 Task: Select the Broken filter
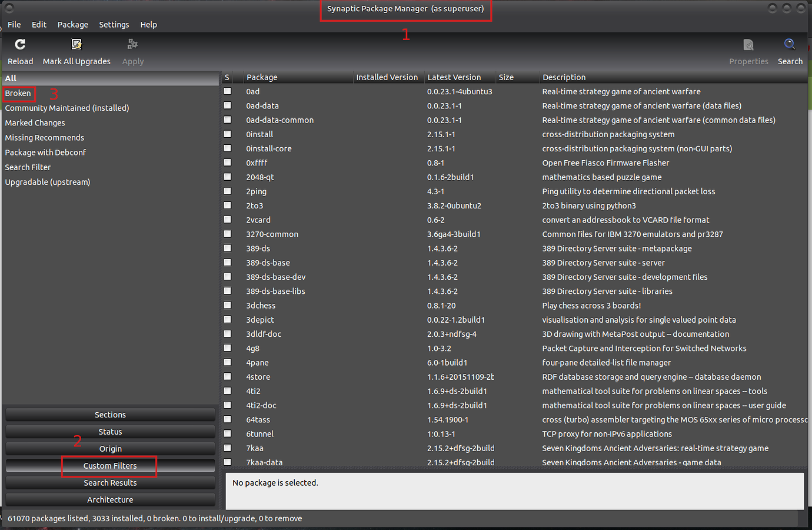pyautogui.click(x=18, y=93)
